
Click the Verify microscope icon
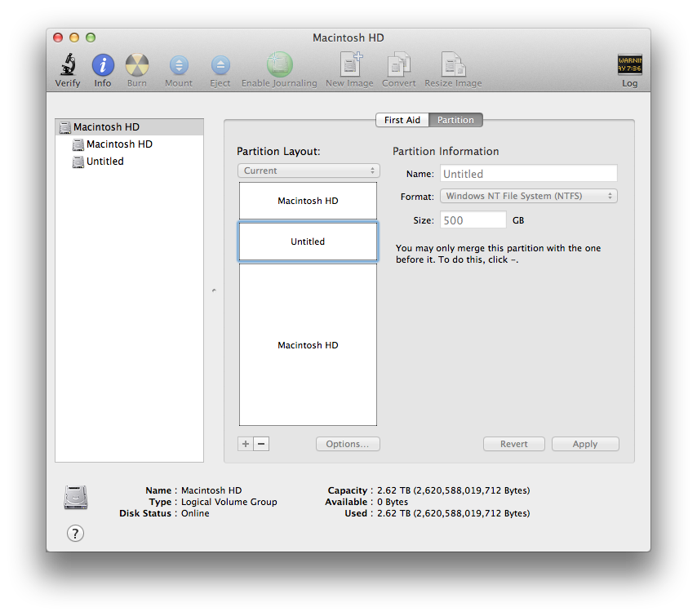click(x=68, y=65)
